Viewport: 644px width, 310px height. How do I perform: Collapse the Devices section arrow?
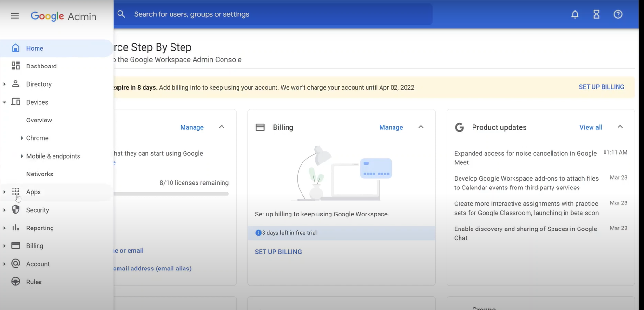tap(4, 102)
